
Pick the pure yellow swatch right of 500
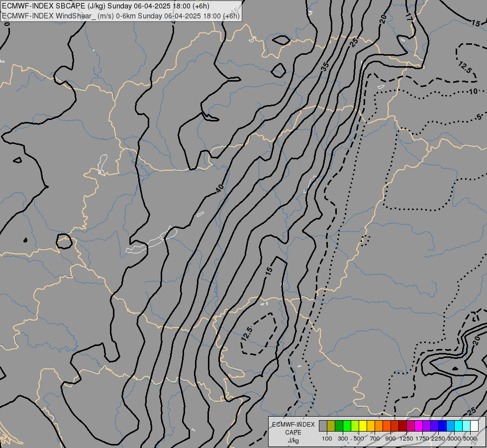click(x=363, y=426)
